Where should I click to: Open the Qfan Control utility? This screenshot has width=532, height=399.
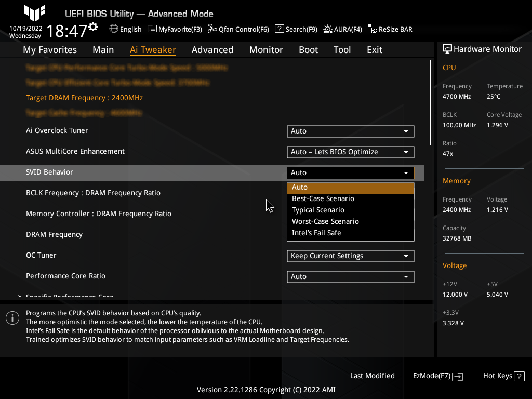[x=238, y=29]
